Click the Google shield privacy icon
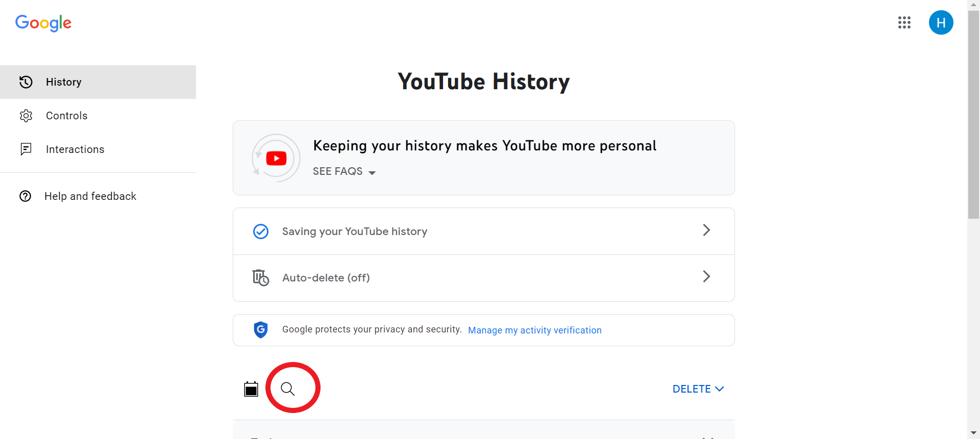 coord(261,330)
